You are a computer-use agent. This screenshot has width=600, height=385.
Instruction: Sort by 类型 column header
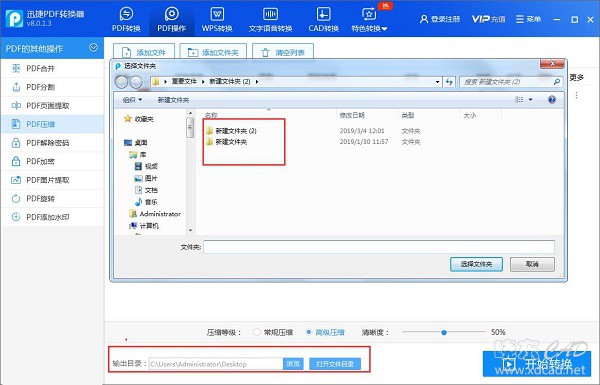[x=408, y=115]
